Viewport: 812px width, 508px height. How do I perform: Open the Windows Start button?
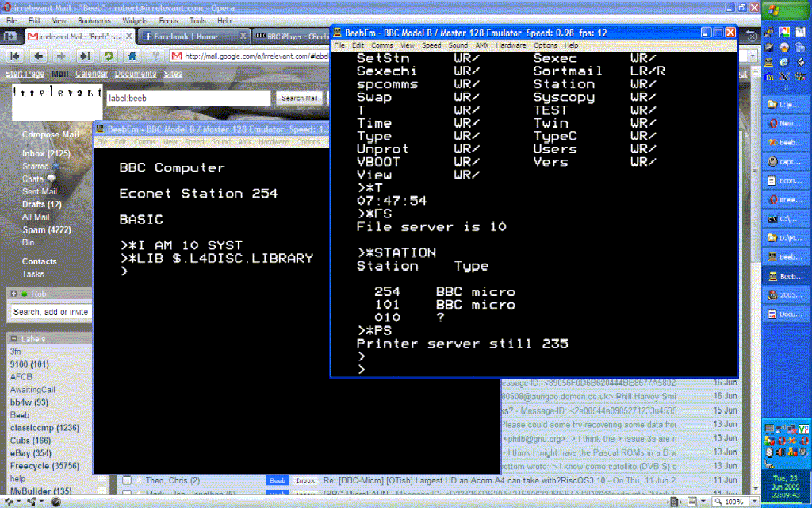pos(786,10)
